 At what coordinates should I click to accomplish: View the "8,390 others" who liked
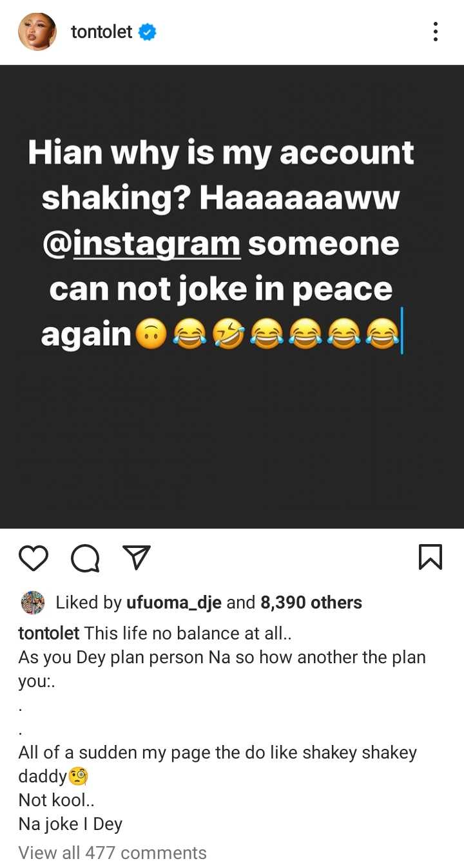click(311, 603)
